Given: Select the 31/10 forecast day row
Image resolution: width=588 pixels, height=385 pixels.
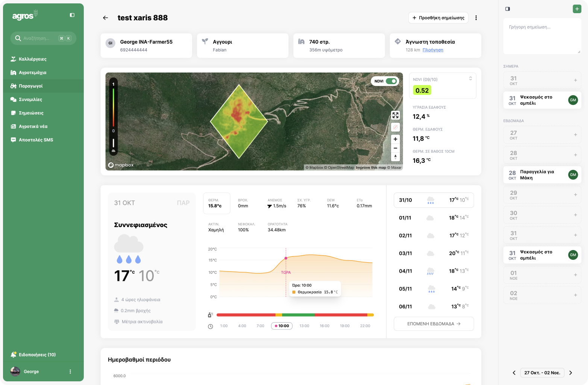Looking at the screenshot, I should (433, 200).
